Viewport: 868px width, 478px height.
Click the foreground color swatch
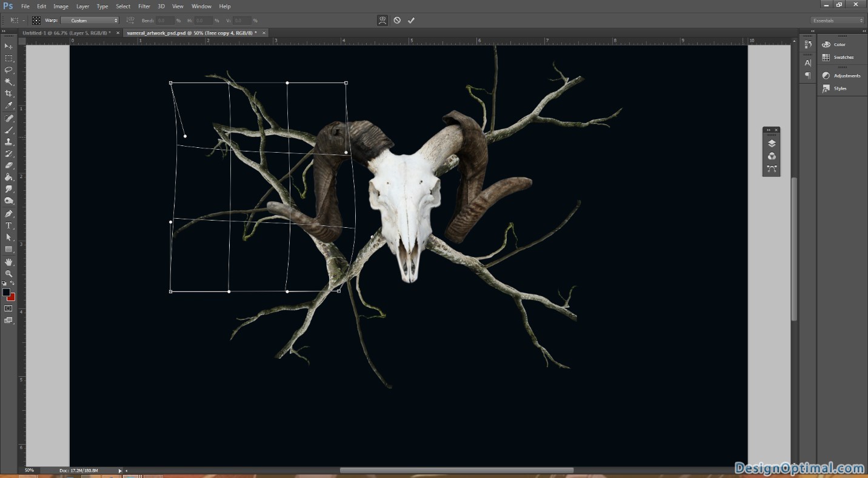pyautogui.click(x=6, y=292)
